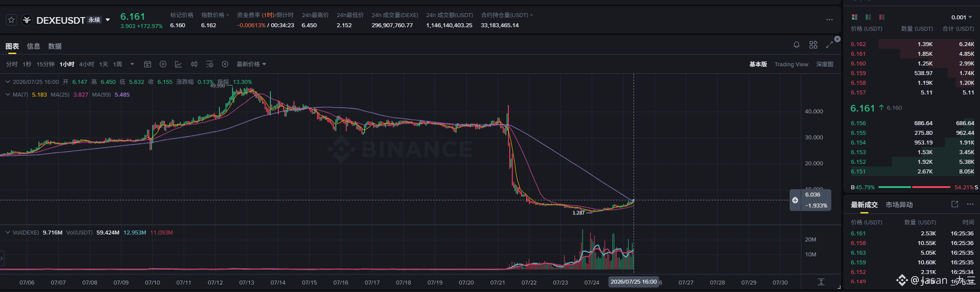Show both bids and asks order book view
This screenshot has width=980, height=292.
point(855,17)
